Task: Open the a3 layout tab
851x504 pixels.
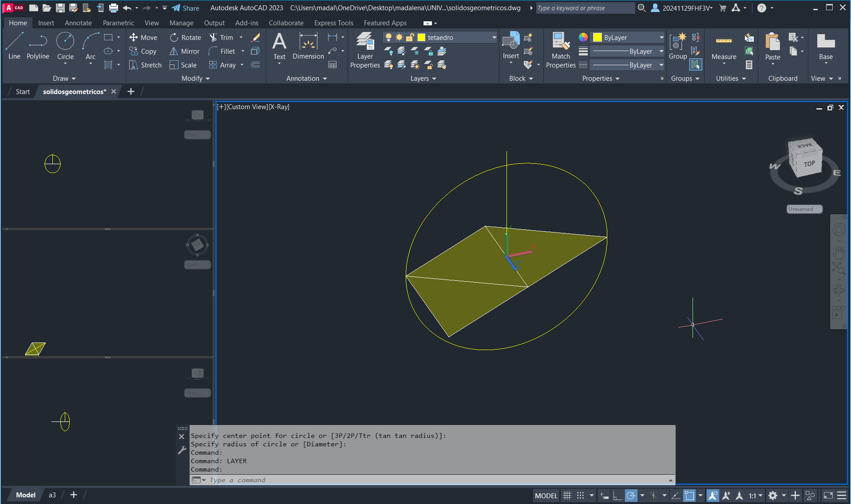Action: (52, 495)
